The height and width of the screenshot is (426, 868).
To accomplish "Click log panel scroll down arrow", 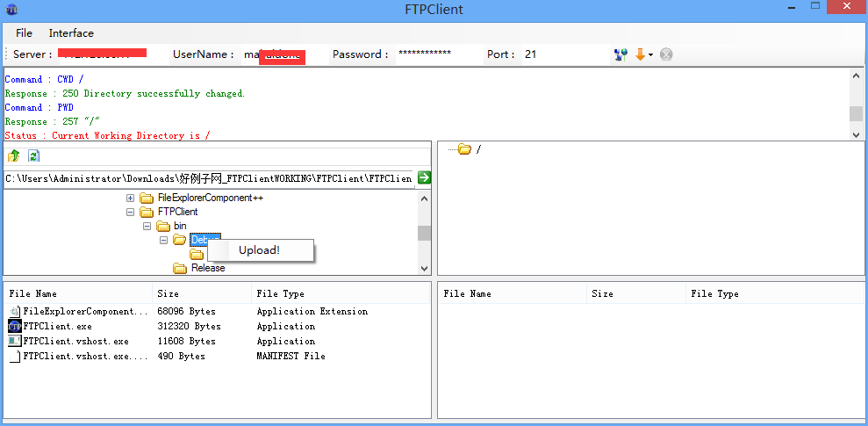I will pyautogui.click(x=856, y=134).
